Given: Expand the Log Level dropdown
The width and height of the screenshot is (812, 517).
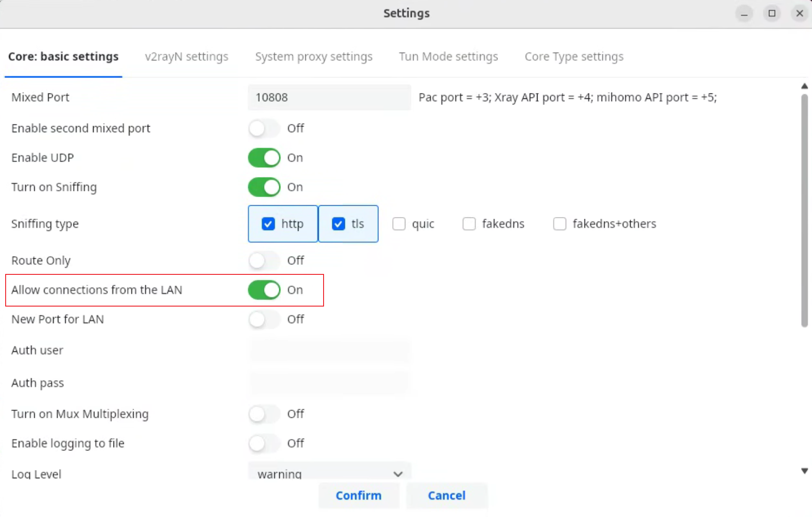Looking at the screenshot, I should click(329, 473).
